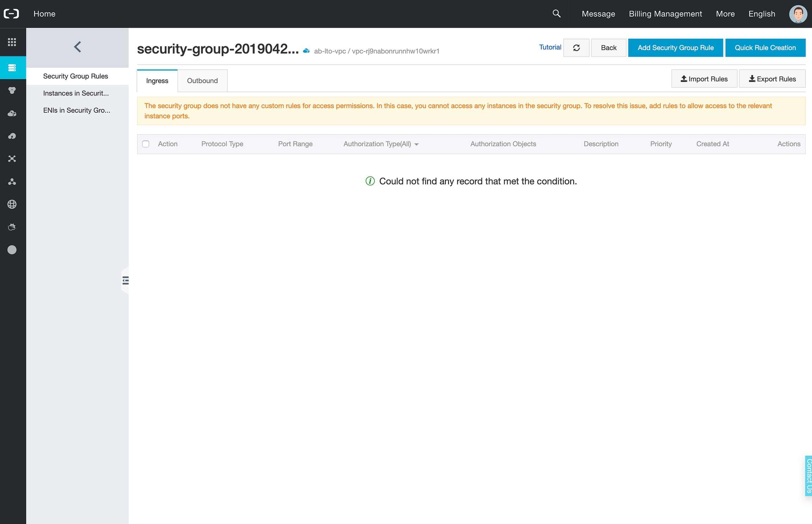The image size is (812, 524).
Task: Open the globe sidebar icon
Action: click(x=12, y=204)
